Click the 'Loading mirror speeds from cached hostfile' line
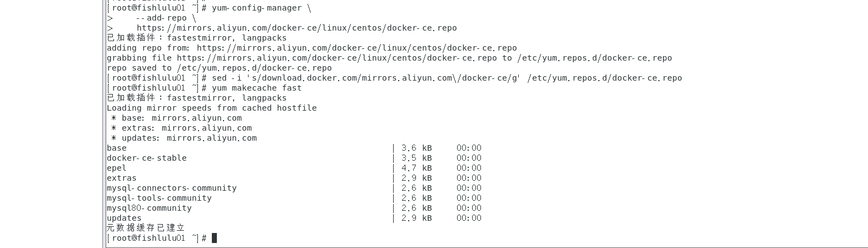 211,108
